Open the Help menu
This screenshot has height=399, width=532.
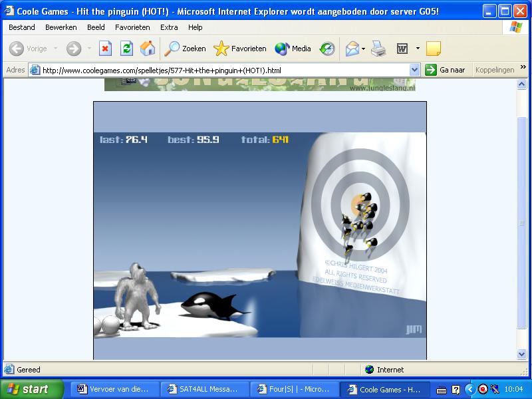[195, 27]
